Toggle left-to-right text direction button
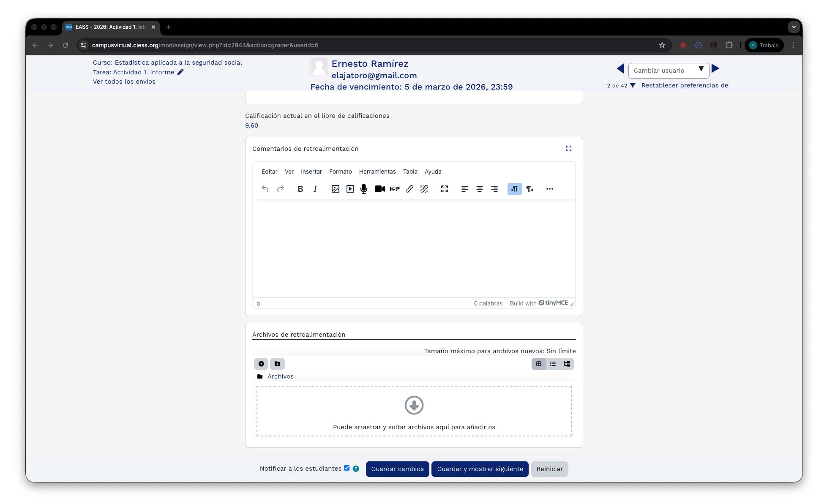 pos(514,189)
